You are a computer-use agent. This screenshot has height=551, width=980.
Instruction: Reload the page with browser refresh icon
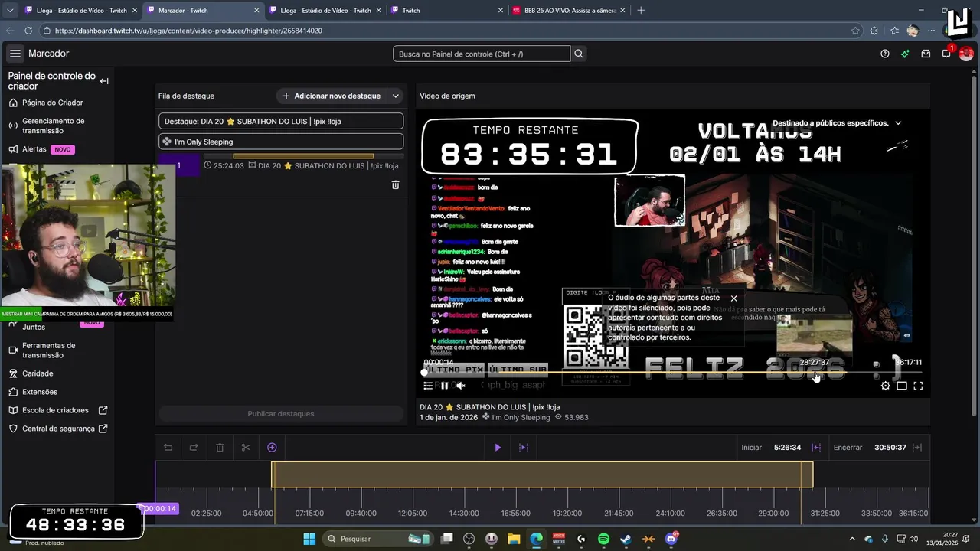pyautogui.click(x=28, y=31)
